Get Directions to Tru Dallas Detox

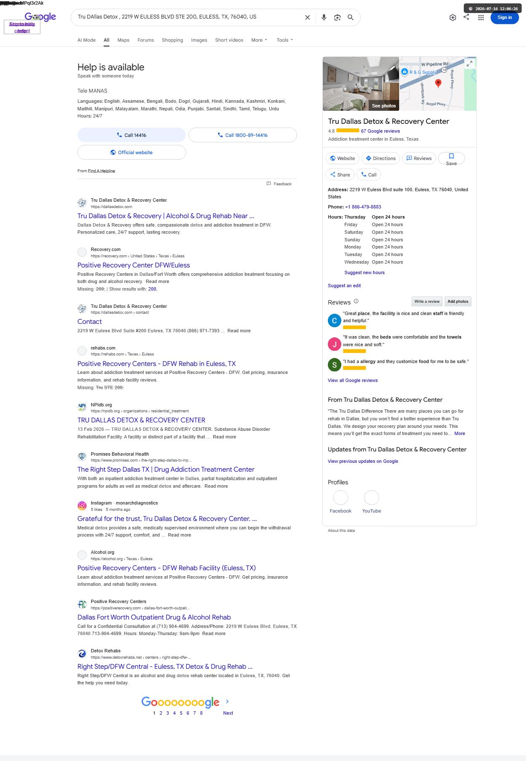(380, 158)
